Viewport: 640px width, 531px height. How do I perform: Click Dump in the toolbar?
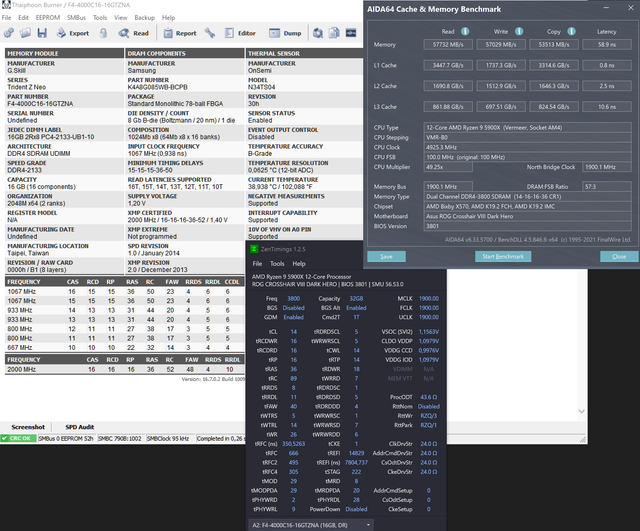pos(285,33)
